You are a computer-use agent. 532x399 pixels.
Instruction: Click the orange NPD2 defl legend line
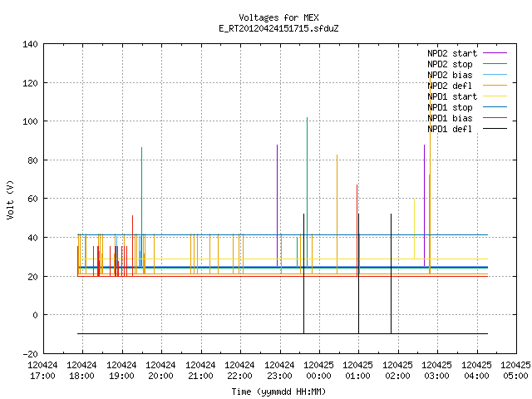coord(495,85)
